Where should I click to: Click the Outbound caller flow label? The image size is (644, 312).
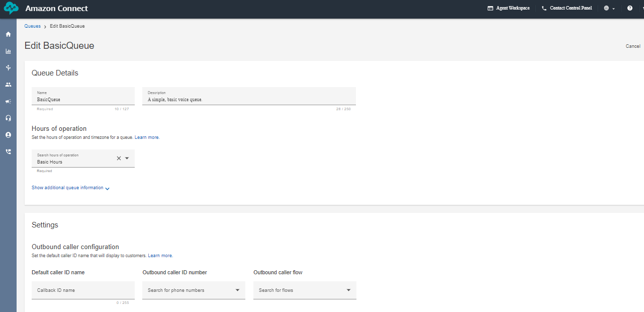278,272
